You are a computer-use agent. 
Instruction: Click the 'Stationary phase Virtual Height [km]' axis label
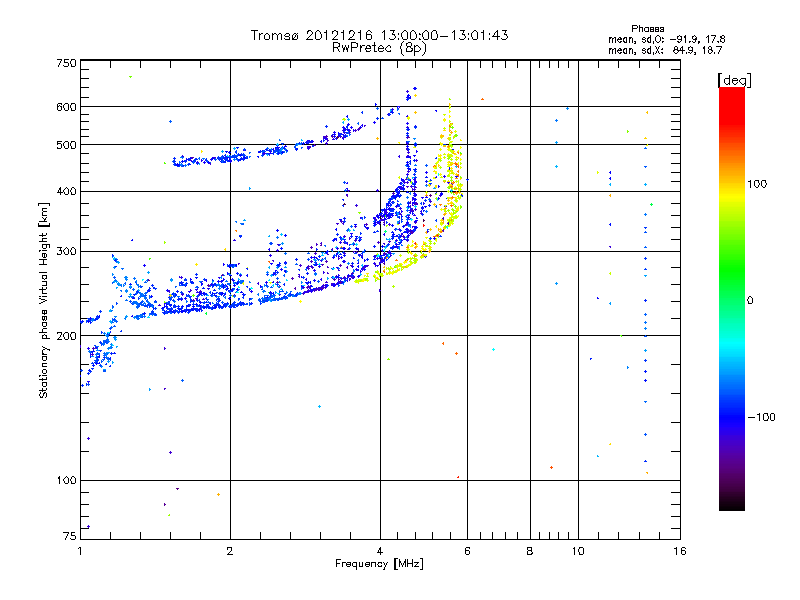coord(44,301)
